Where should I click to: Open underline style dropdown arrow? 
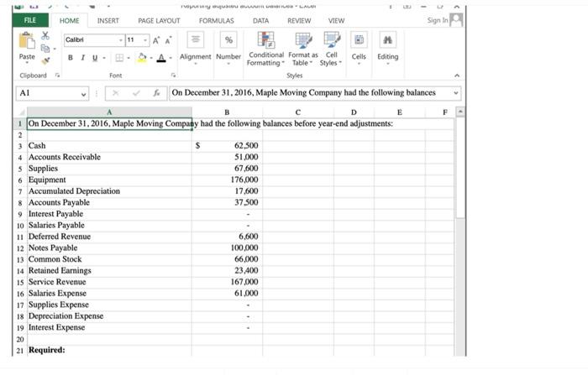104,58
